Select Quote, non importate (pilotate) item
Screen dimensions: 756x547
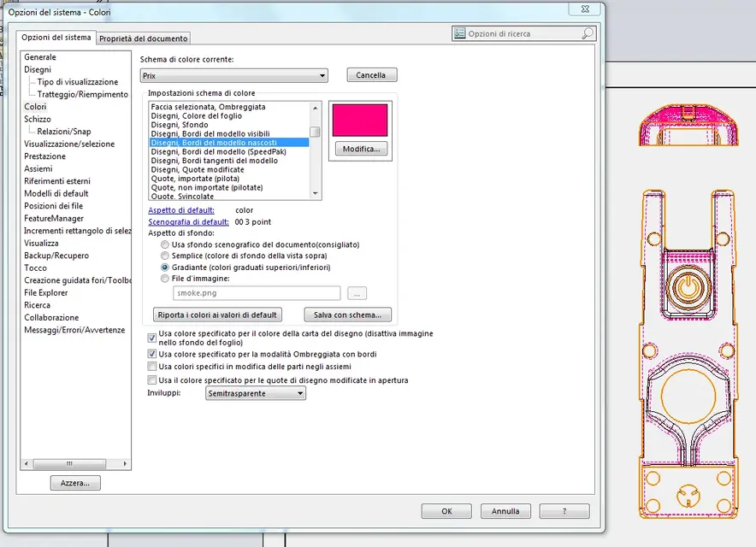(x=207, y=187)
